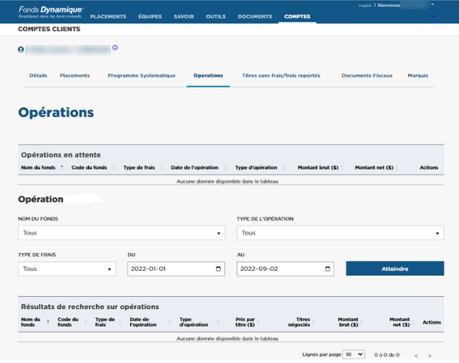Open the Programme Systématique tab

pyautogui.click(x=141, y=76)
